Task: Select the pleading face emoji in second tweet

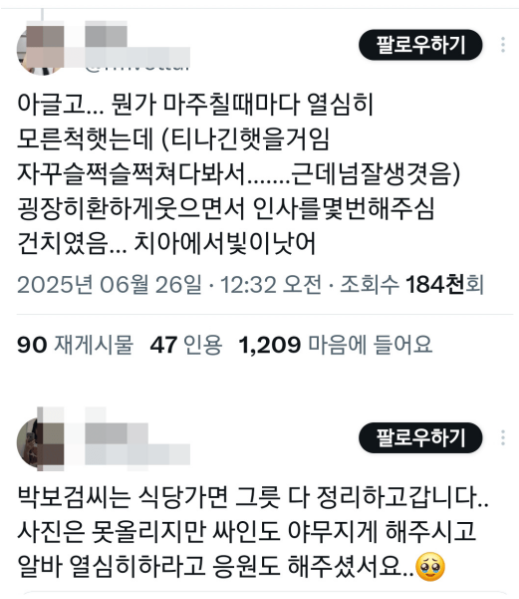Action: [x=430, y=566]
